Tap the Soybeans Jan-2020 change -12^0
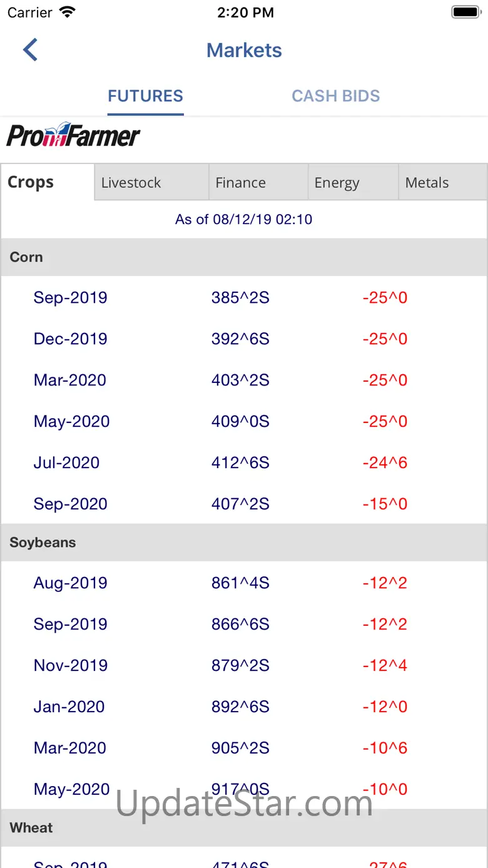The height and width of the screenshot is (868, 488). point(385,707)
